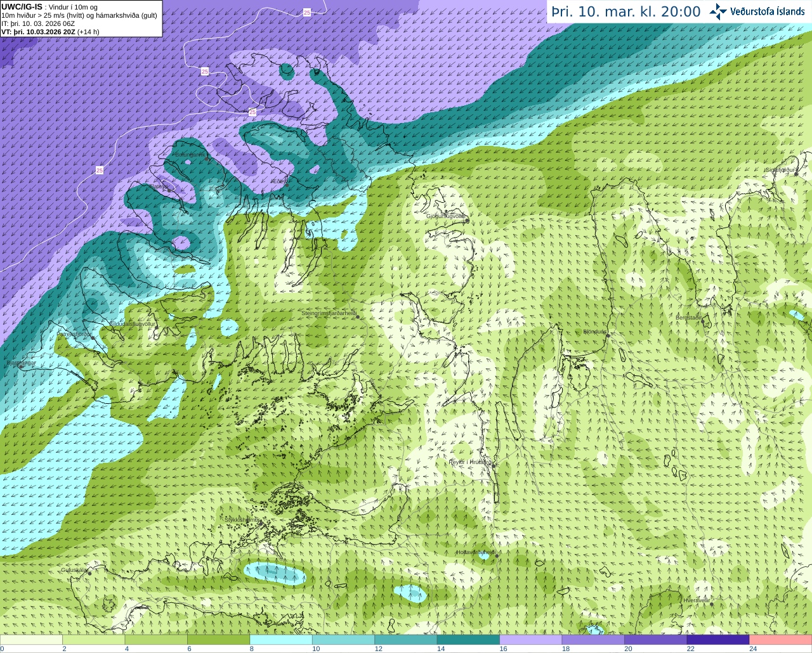812x653 pixels.
Task: Select the 8–10 m/s light cyan legend swatch
Action: (x=281, y=640)
